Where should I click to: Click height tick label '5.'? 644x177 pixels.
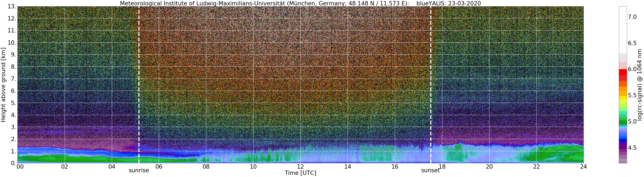click(13, 103)
